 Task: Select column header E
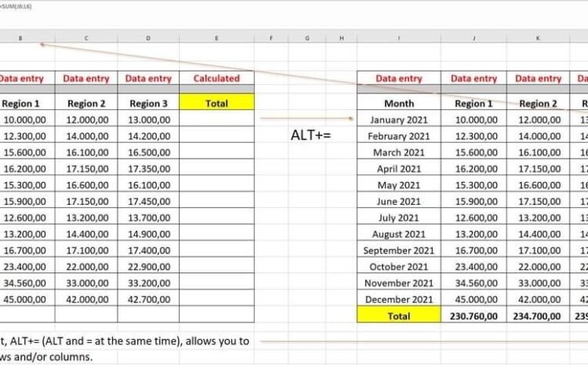[x=216, y=38]
